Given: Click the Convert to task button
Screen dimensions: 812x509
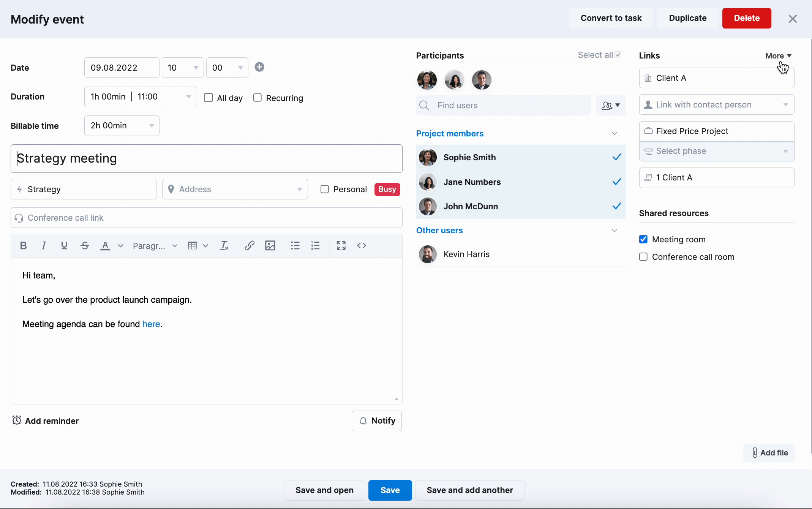Looking at the screenshot, I should coord(611,18).
